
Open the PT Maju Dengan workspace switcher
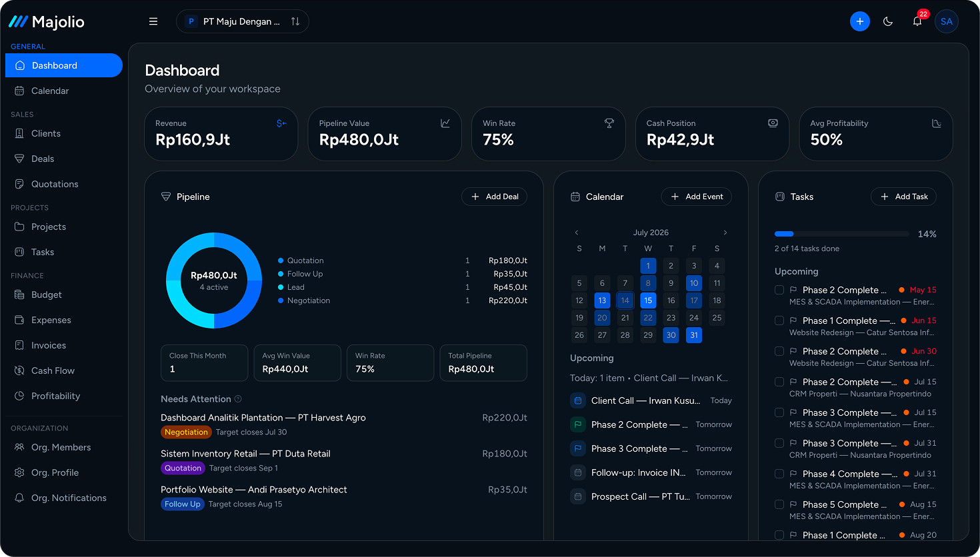pos(243,21)
